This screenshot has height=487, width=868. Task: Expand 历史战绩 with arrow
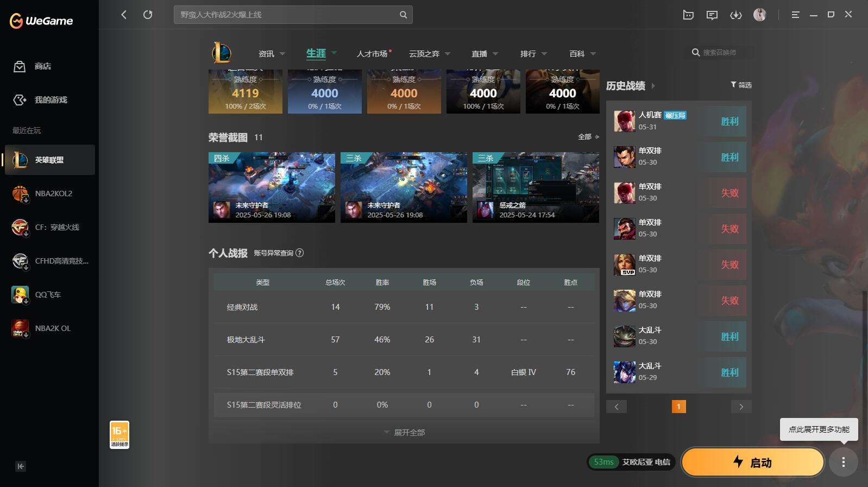[653, 86]
